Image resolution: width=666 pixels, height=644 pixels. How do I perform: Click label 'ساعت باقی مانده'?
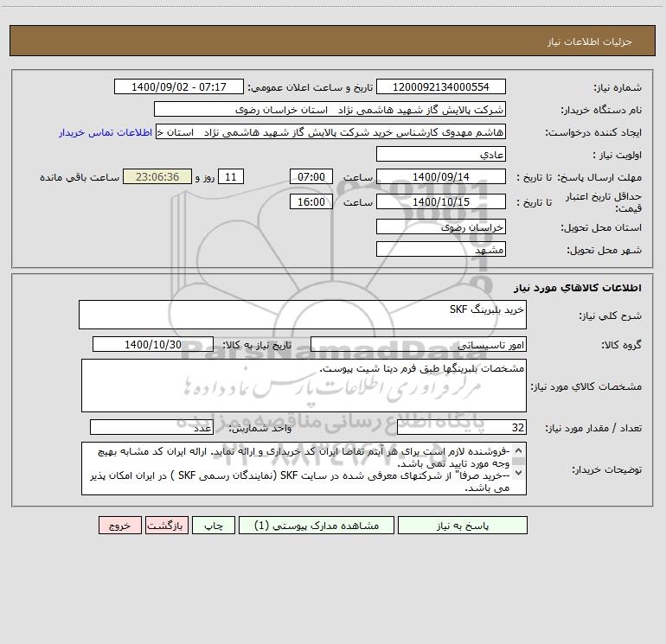[x=80, y=177]
